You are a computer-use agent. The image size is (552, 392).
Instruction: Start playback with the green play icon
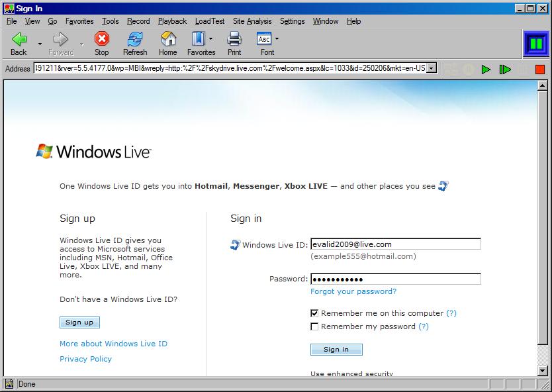(486, 68)
